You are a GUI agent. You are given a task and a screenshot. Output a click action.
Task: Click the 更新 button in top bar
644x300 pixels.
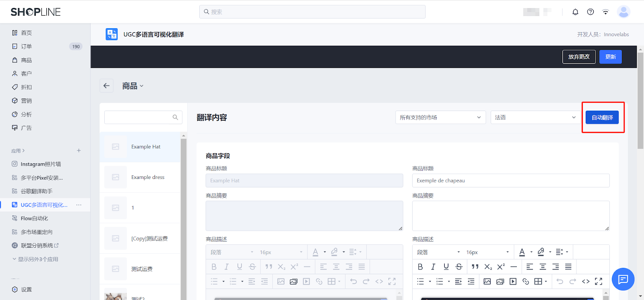pyautogui.click(x=610, y=57)
